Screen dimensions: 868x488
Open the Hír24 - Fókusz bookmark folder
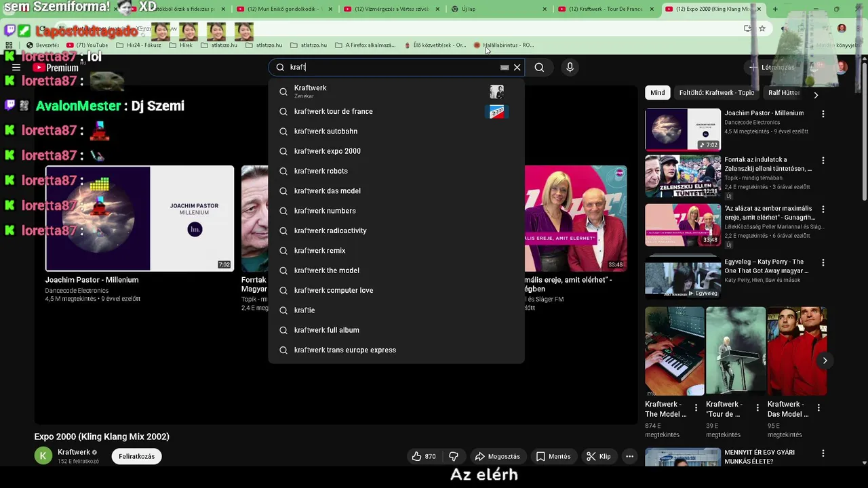coord(139,45)
